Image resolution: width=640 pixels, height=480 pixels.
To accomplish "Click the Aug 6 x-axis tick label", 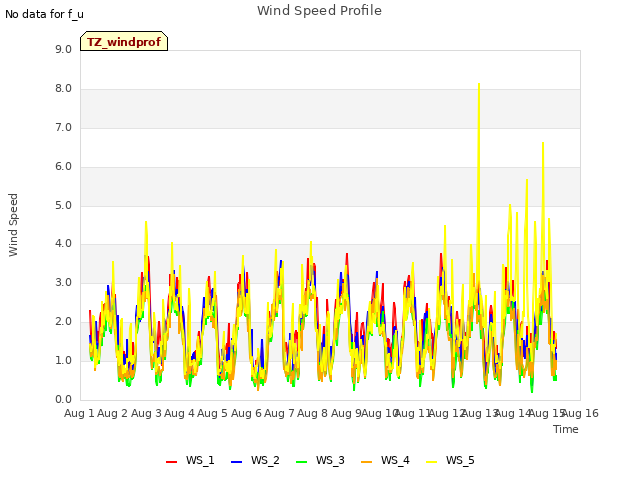I will pyautogui.click(x=246, y=413).
